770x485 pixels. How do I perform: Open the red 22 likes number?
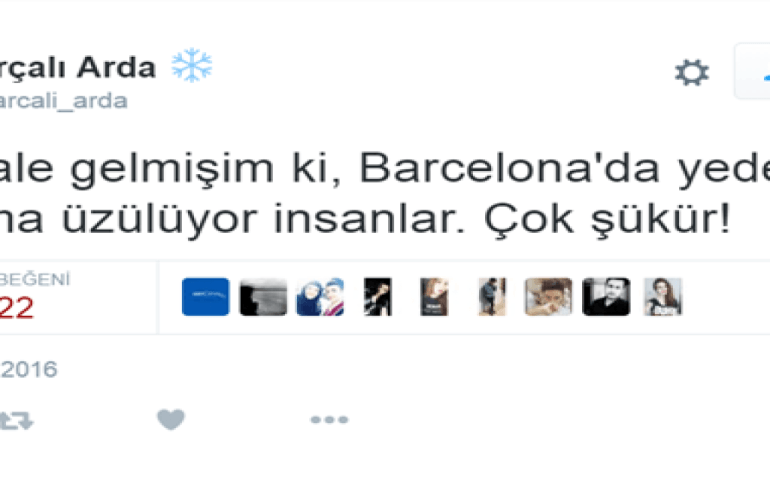(17, 308)
